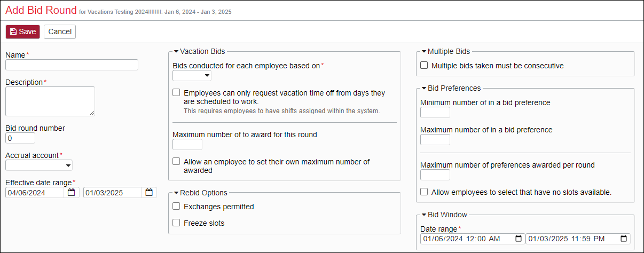The height and width of the screenshot is (253, 644).
Task: Open the Accrual account dropdown
Action: pos(39,165)
